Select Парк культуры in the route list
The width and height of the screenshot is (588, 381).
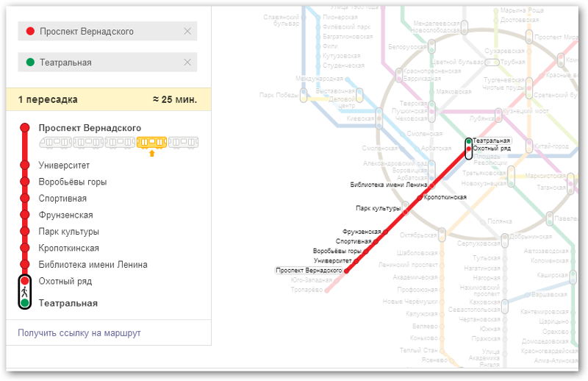point(68,232)
